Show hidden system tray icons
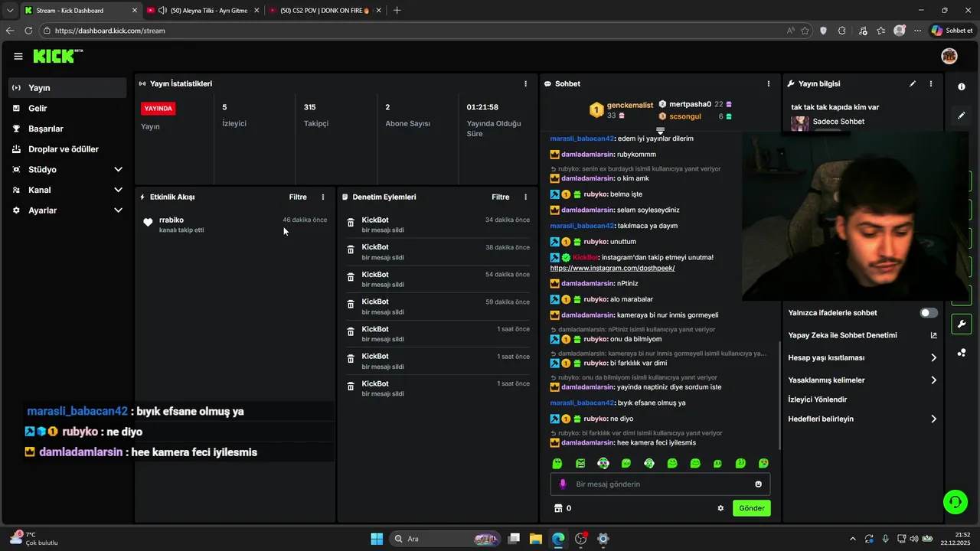Viewport: 980px width, 551px height. pos(852,539)
